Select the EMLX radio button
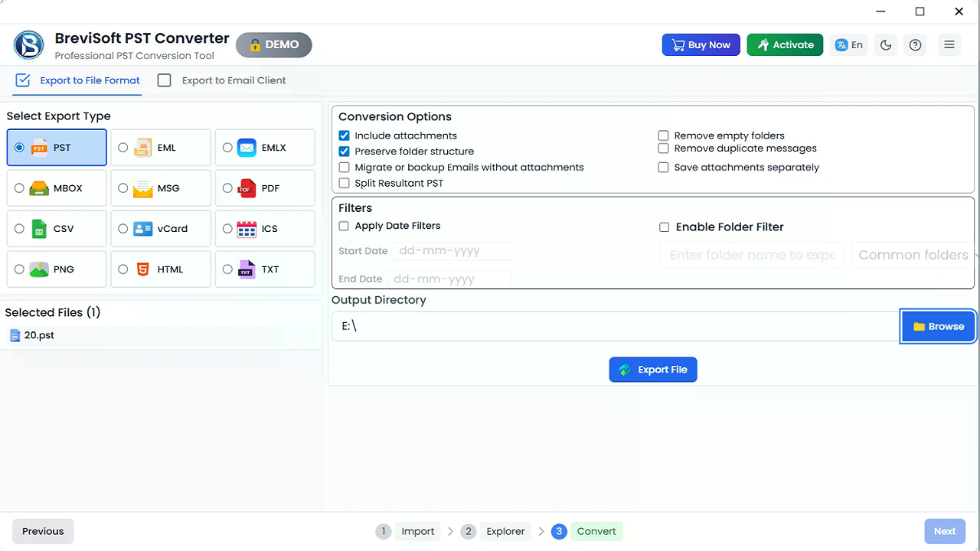980x551 pixels. click(227, 148)
